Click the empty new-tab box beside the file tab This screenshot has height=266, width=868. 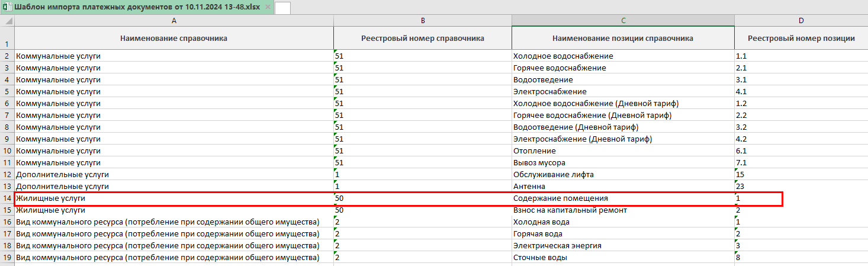[x=282, y=8]
